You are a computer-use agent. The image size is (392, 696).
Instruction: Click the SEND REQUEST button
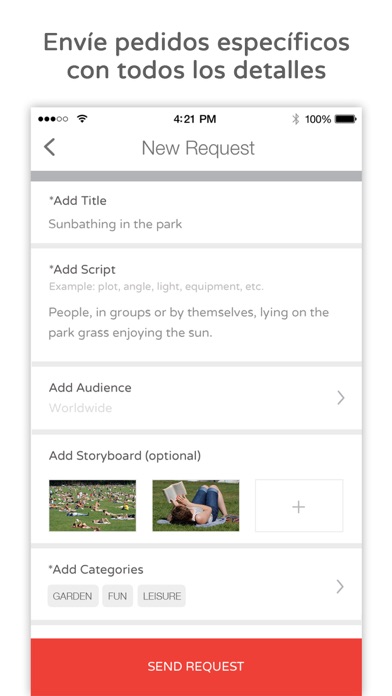(x=196, y=666)
